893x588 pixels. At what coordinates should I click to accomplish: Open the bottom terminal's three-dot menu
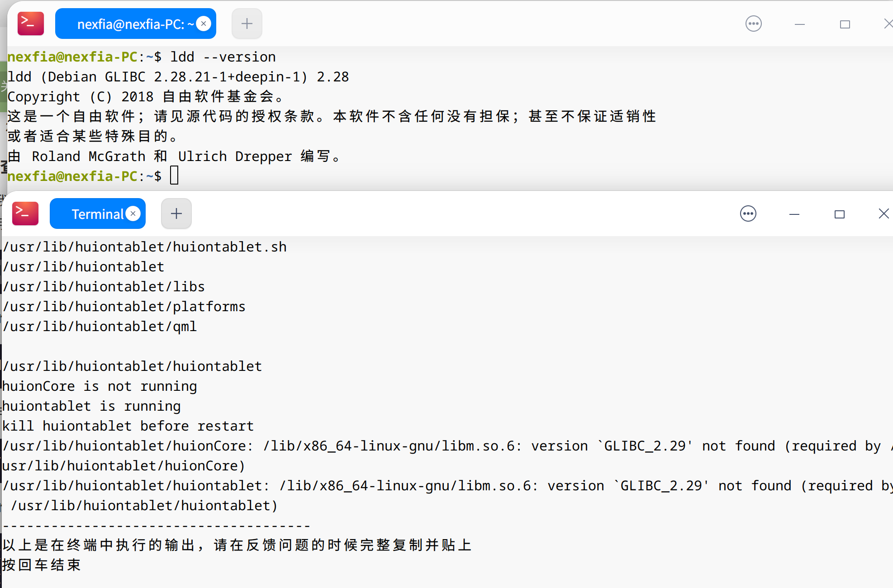pos(748,213)
